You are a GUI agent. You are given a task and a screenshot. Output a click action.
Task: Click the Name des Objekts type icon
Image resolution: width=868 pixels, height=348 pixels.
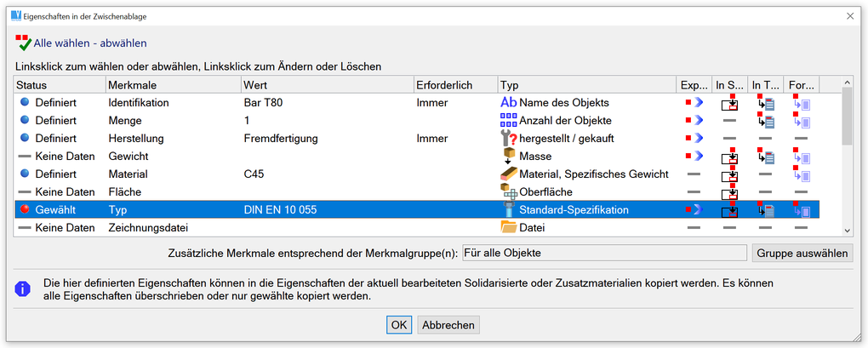509,102
